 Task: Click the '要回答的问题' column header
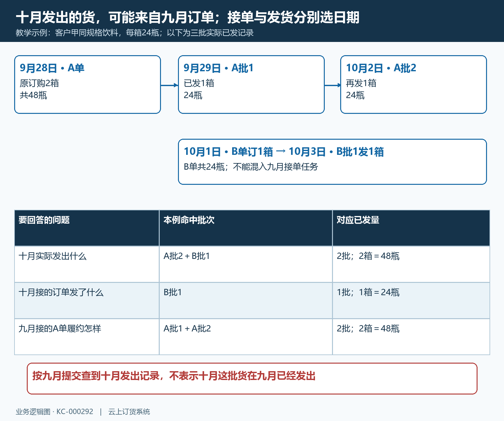click(x=87, y=228)
